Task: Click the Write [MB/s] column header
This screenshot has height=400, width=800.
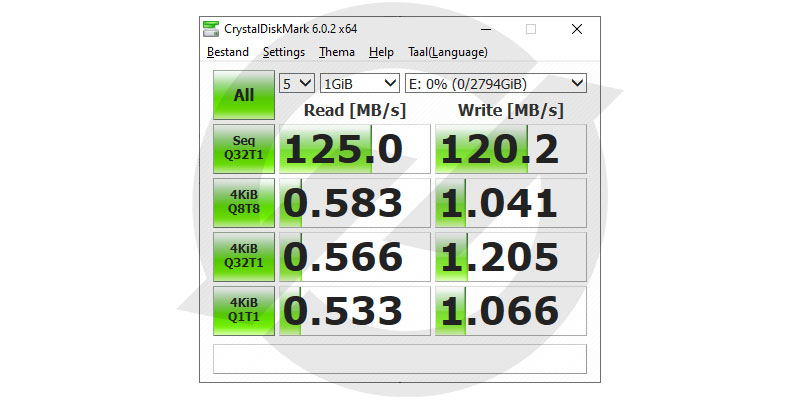Action: [x=511, y=110]
